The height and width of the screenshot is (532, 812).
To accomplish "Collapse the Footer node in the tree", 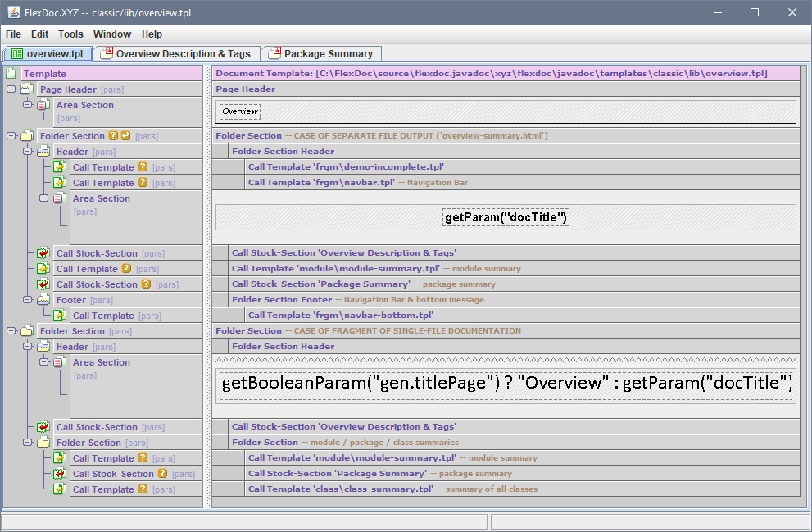I will (27, 300).
